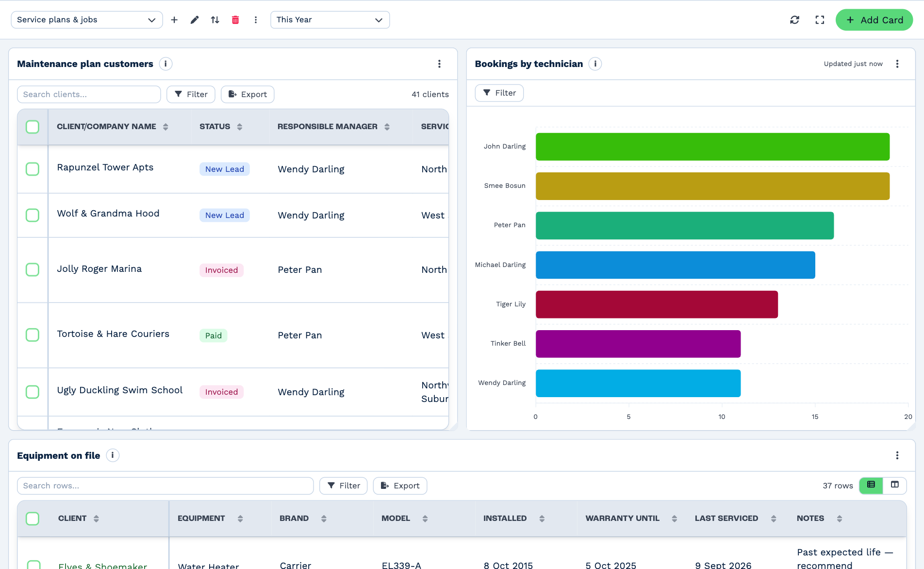This screenshot has height=569, width=924.
Task: Select Ugly Duckling Swim School checkbox
Action: tap(33, 392)
